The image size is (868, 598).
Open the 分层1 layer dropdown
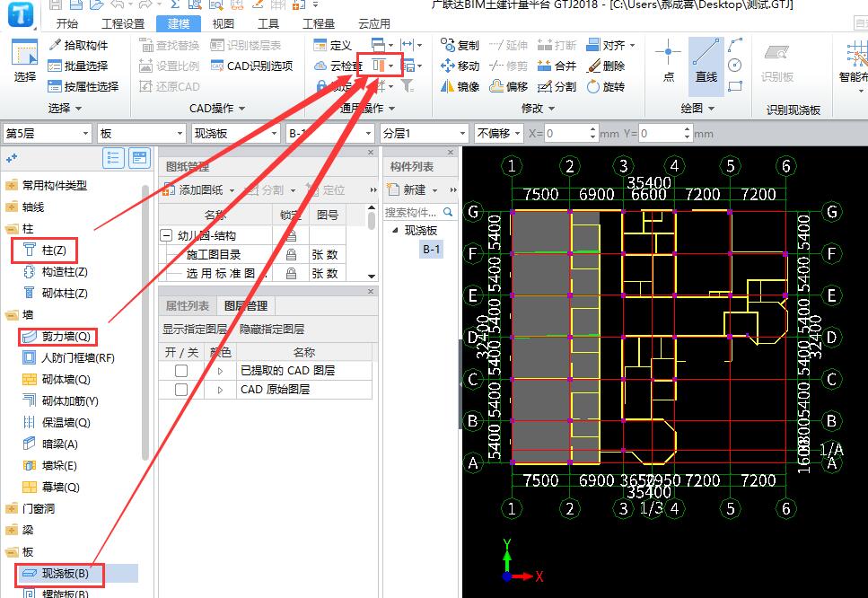(425, 134)
